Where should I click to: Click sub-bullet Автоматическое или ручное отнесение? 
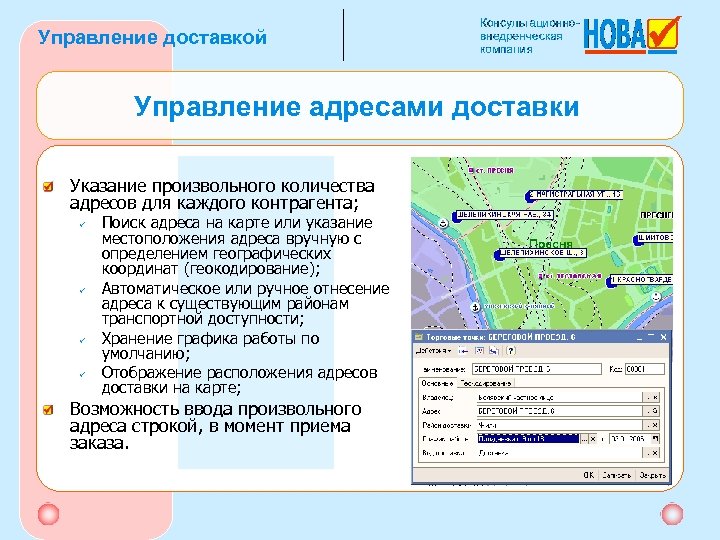245,304
